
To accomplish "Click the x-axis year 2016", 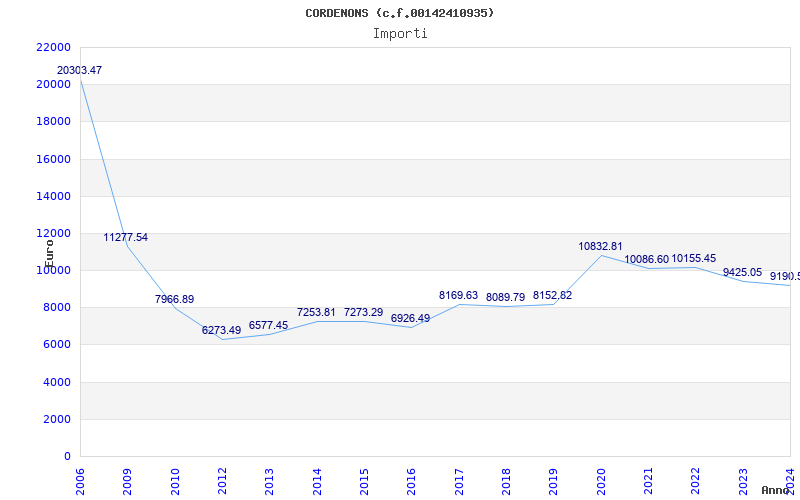I will pyautogui.click(x=412, y=482).
